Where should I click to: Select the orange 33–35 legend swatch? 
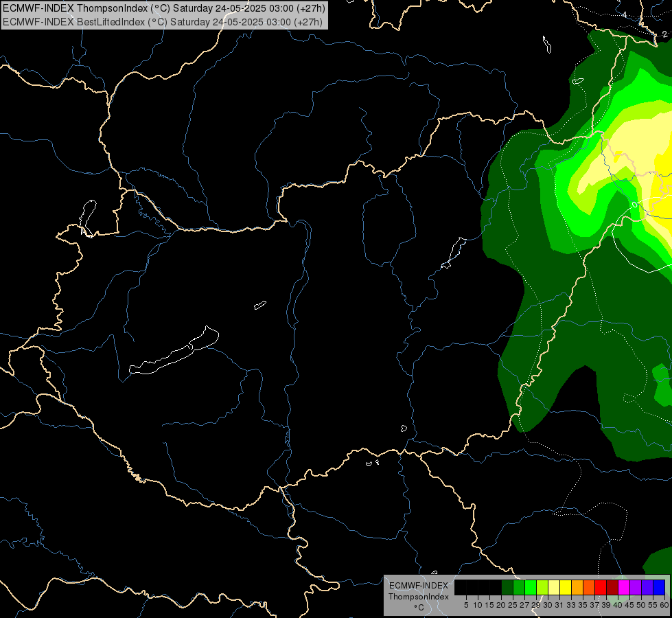[577, 587]
